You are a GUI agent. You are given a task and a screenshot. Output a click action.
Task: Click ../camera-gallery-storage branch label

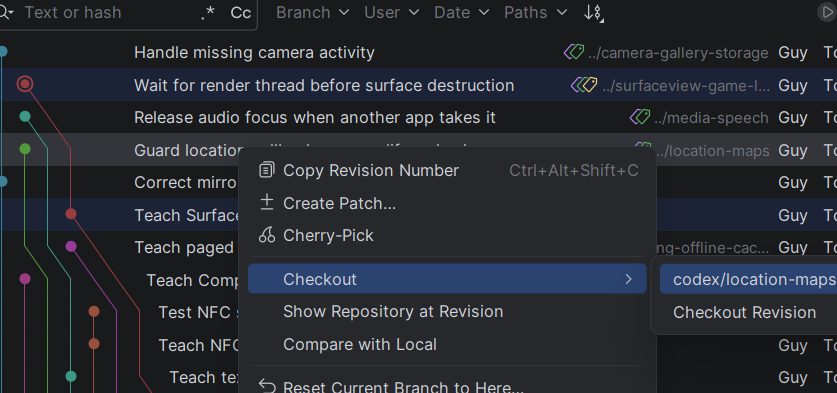pyautogui.click(x=678, y=53)
